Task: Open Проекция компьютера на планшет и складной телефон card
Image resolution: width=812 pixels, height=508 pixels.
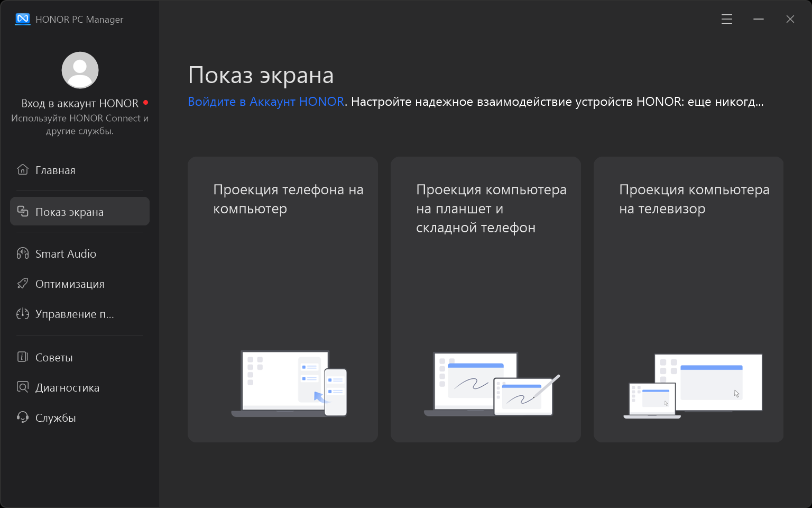Action: (486, 300)
